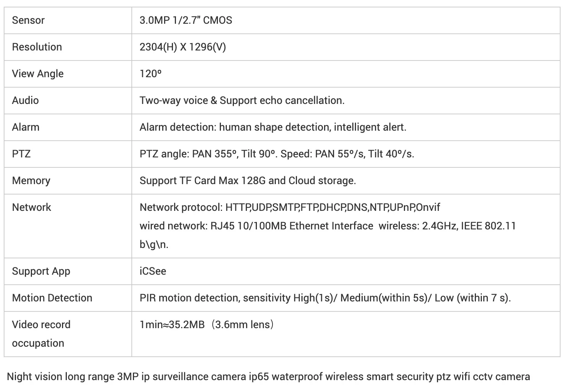This screenshot has height=392, width=565.
Task: Click the TF Card Max 128G text
Action: pos(222,181)
